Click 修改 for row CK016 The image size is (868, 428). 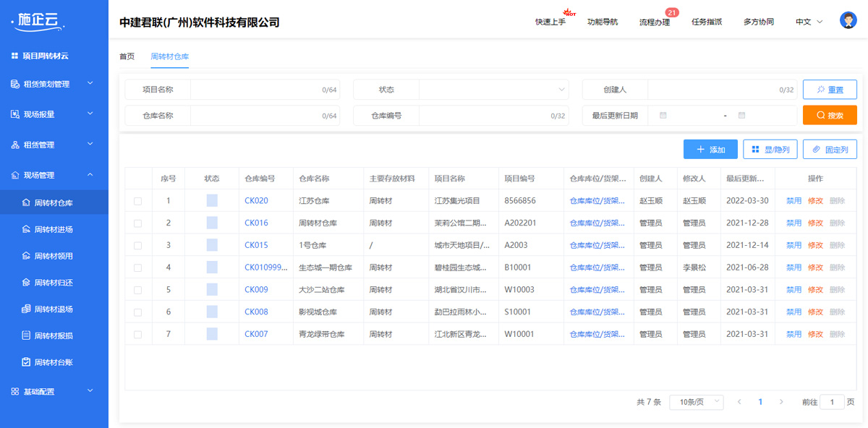815,223
